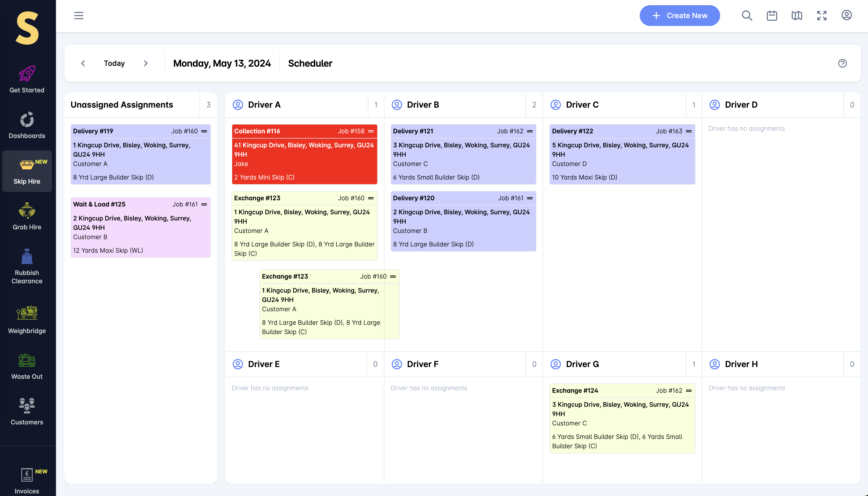The width and height of the screenshot is (868, 496).
Task: Click the yellow S logo
Action: (x=27, y=28)
